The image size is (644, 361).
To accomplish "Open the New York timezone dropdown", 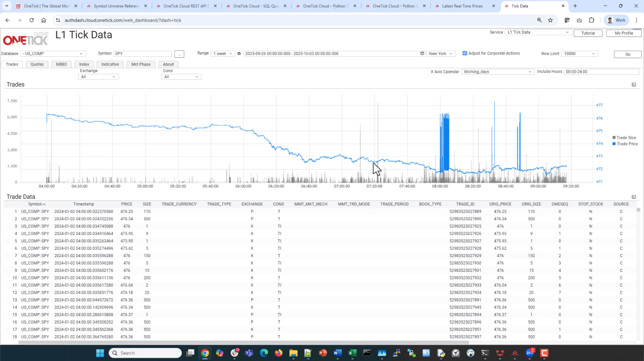I will click(x=440, y=53).
